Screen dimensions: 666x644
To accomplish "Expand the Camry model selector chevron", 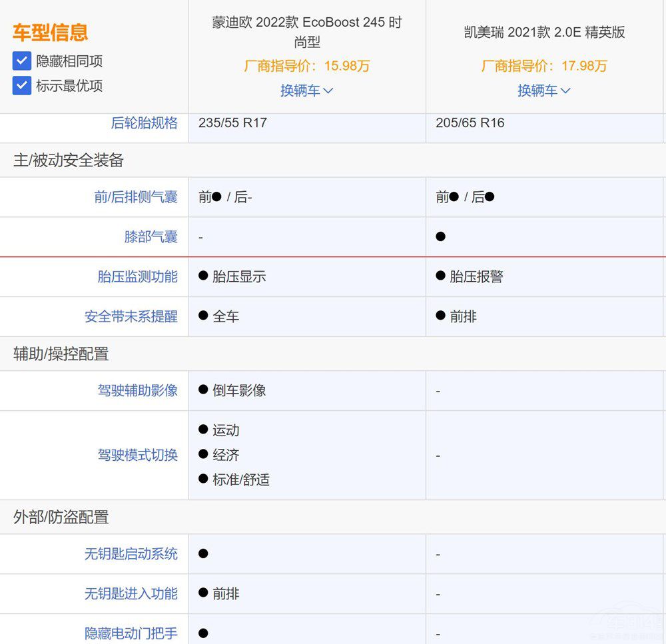I will pyautogui.click(x=567, y=91).
